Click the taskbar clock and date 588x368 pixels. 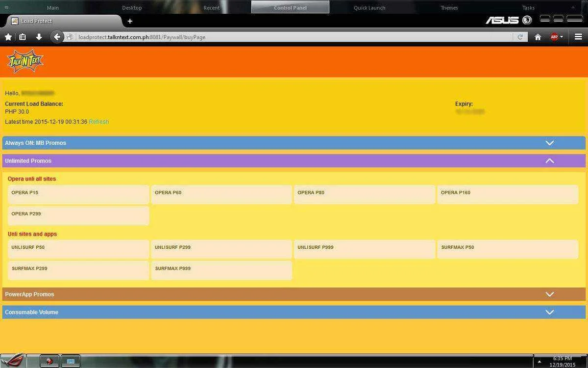[562, 362]
